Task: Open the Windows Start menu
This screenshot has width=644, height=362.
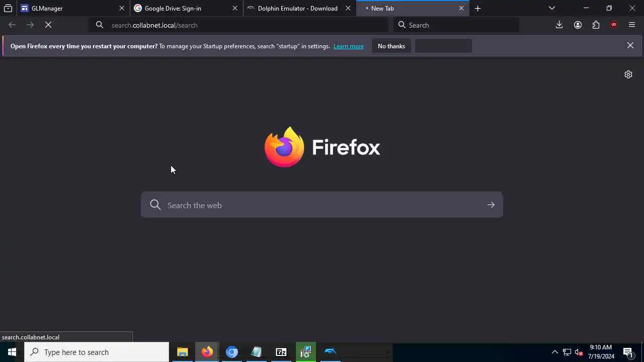Action: (12, 352)
